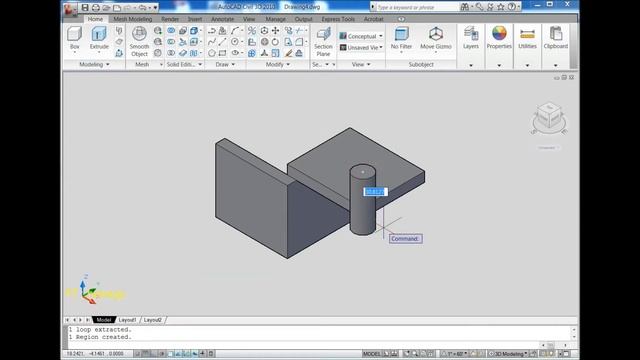Click the 3D Mirror tool in Modify
The width and height of the screenshot is (640, 360).
tap(252, 31)
